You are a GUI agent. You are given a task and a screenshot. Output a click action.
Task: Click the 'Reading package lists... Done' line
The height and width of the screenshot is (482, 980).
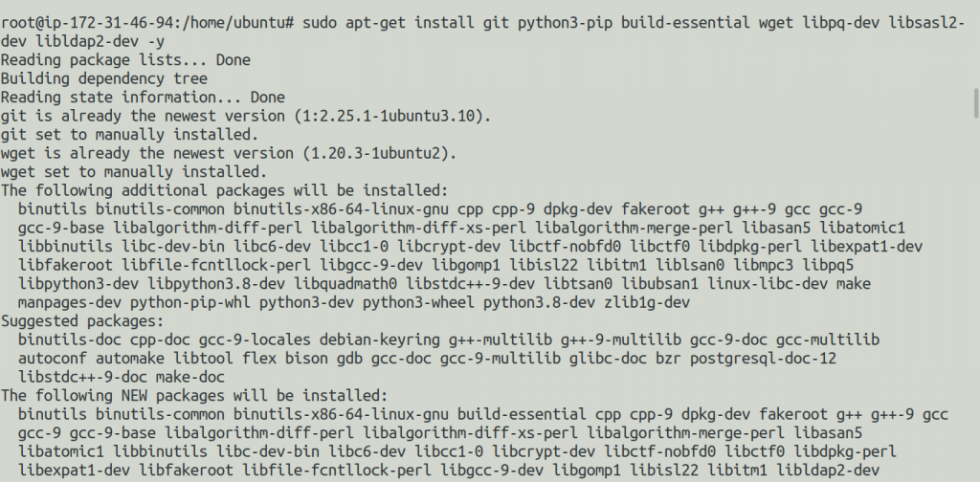(125, 60)
